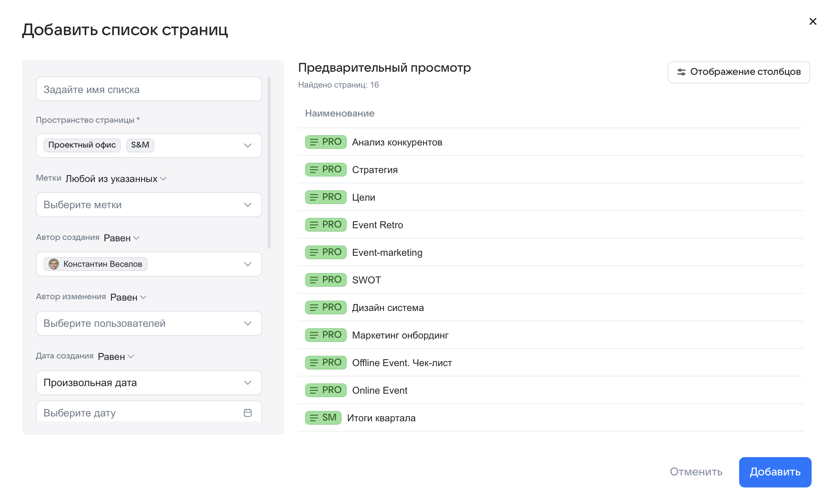Click the "Добавить" button
Screen dimensions: 833x504
[775, 472]
